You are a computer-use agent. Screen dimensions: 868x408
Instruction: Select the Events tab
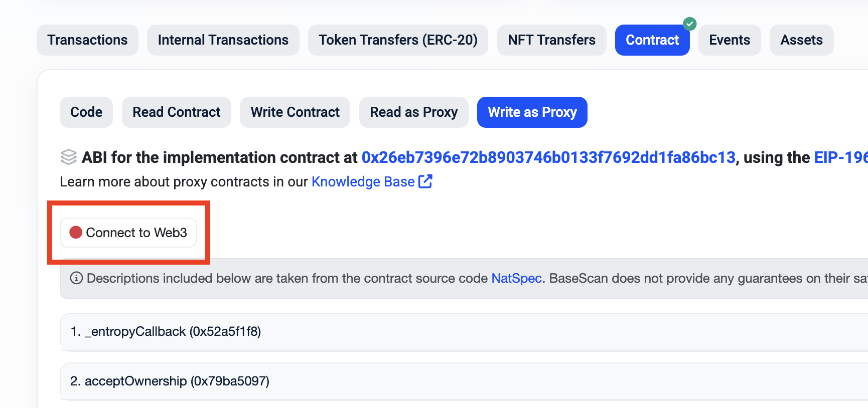(x=729, y=40)
